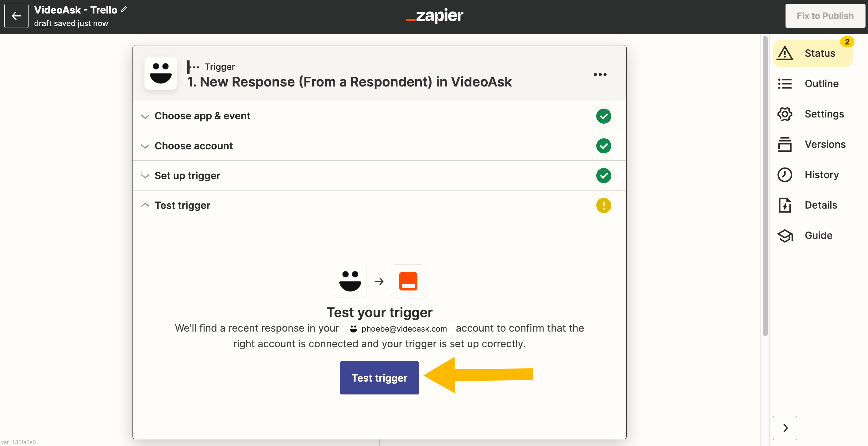Expand the Choose app & event section
The width and height of the screenshot is (868, 446).
(202, 116)
